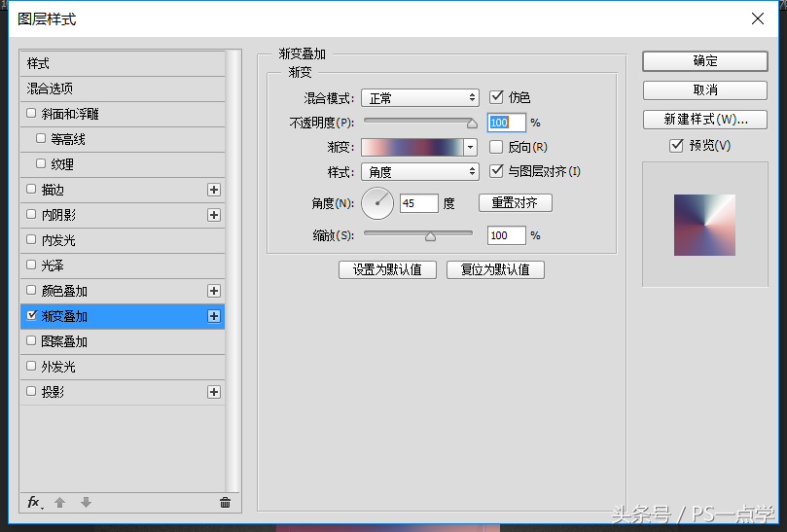Toggle the 预览(V) preview checkbox
Viewport: 787px width, 532px height.
tap(676, 146)
